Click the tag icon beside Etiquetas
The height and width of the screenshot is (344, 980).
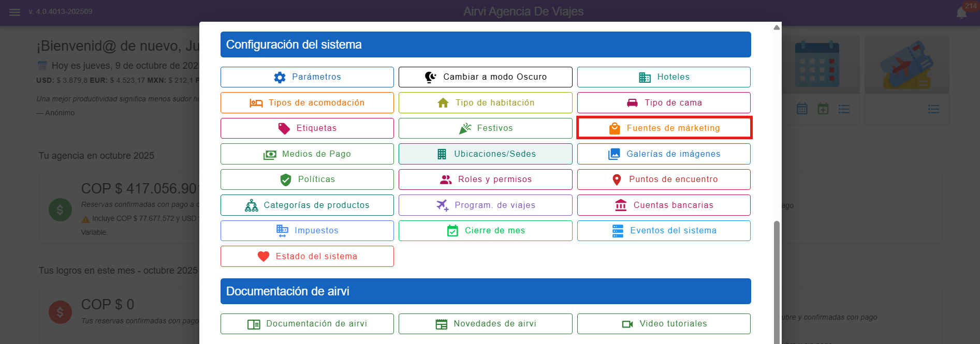click(x=284, y=128)
